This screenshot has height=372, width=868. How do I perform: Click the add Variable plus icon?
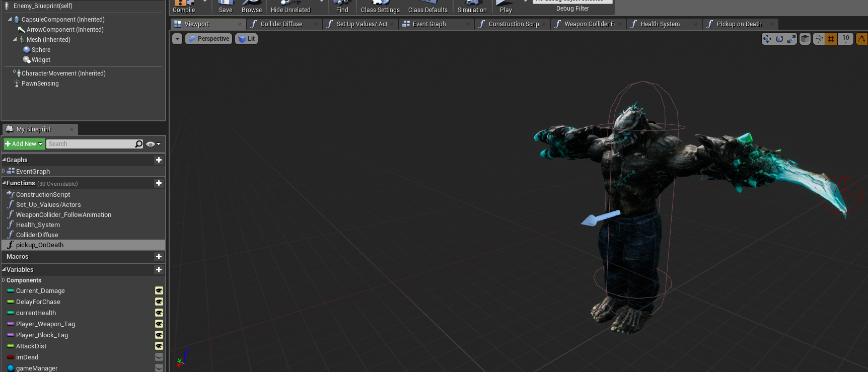pos(159,270)
